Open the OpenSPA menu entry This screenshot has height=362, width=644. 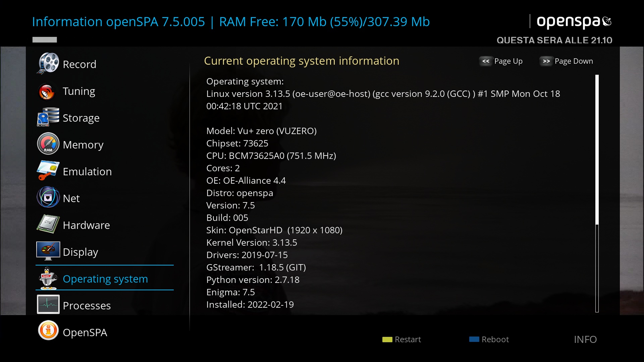105,332
